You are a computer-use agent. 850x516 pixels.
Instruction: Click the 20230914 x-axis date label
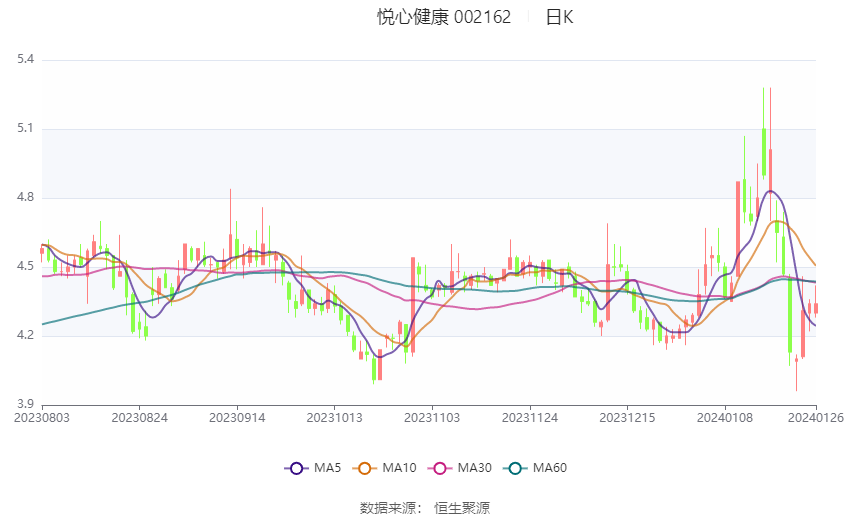[237, 418]
